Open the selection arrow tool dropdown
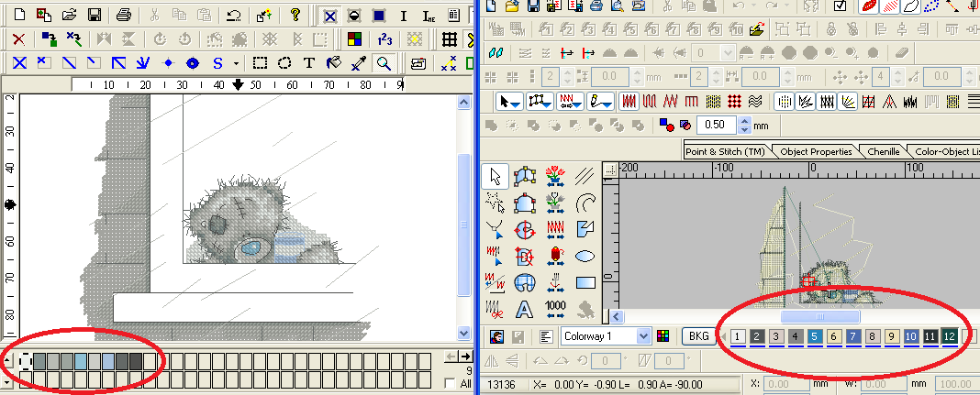 click(x=509, y=101)
